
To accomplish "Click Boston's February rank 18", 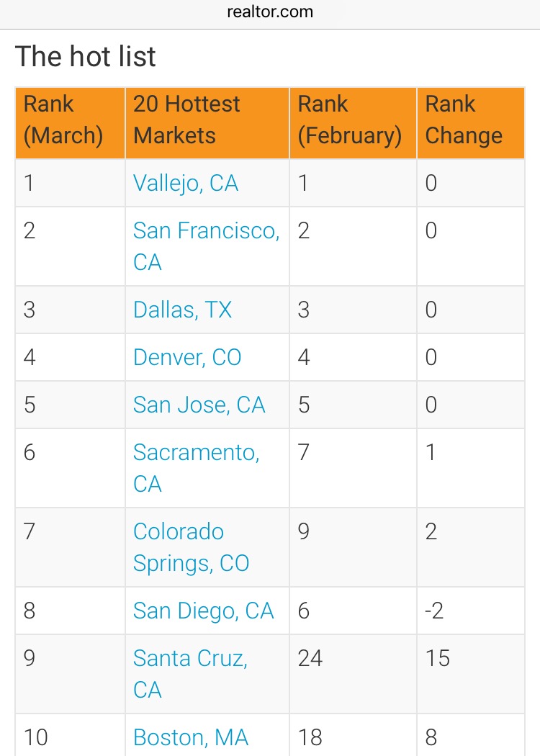I will [310, 737].
